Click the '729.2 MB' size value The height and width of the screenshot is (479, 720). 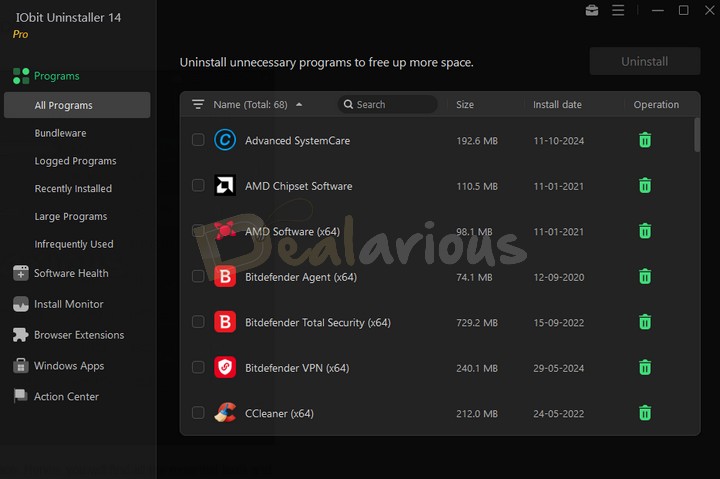pyautogui.click(x=477, y=323)
